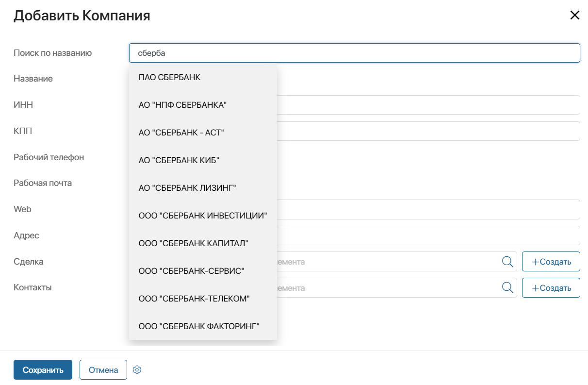Open form settings gear icon

coord(137,370)
